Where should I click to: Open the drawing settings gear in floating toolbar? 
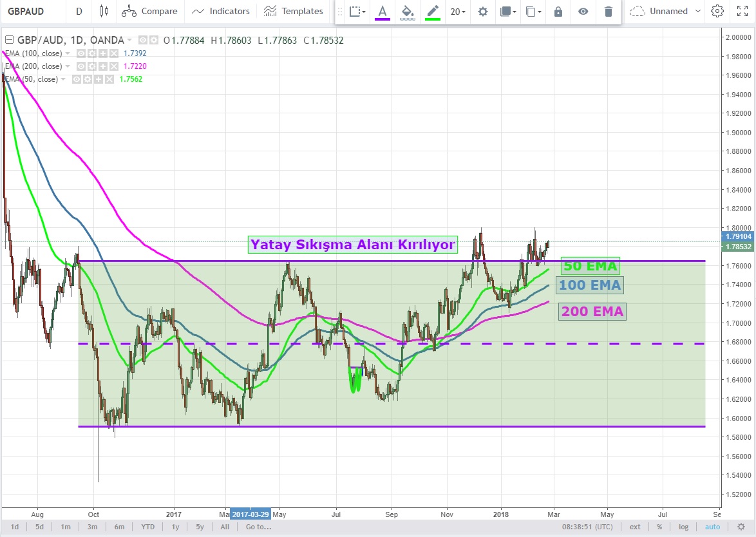coord(482,12)
